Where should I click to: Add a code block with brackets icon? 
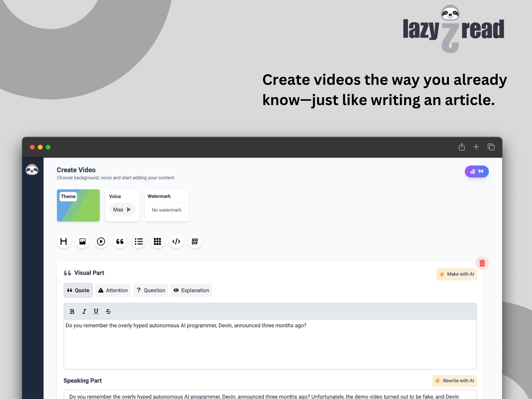[176, 241]
